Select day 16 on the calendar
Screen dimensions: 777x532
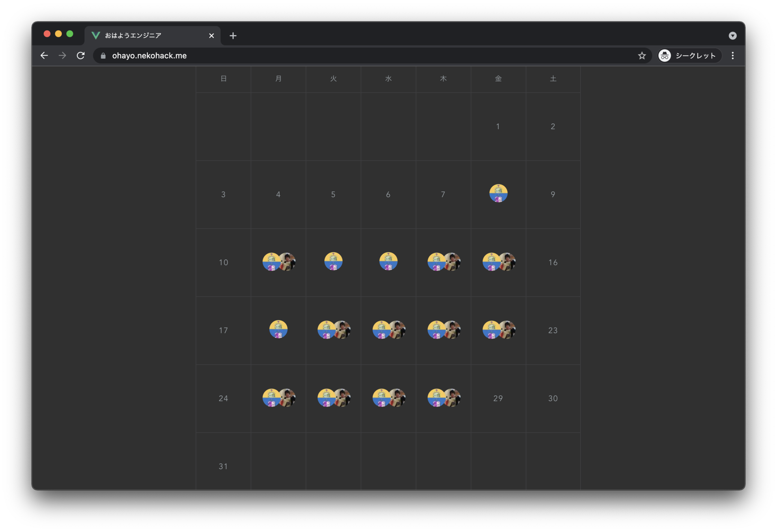tap(553, 262)
